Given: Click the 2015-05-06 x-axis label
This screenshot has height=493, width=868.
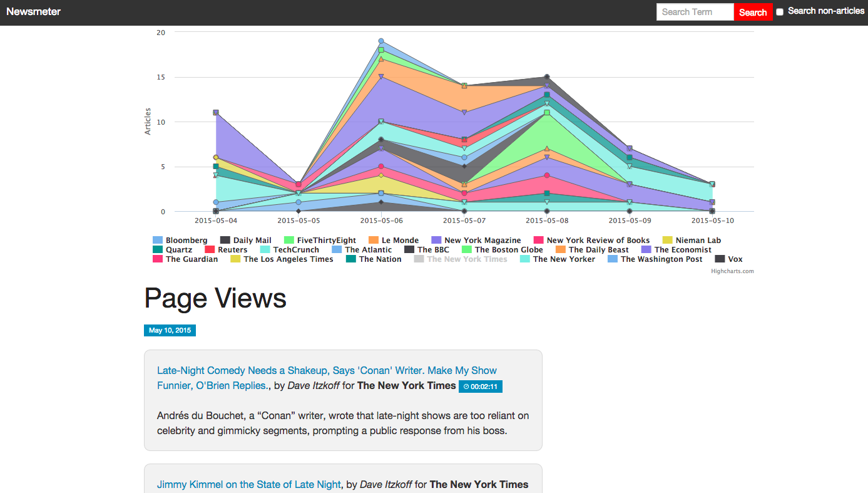Looking at the screenshot, I should point(382,221).
